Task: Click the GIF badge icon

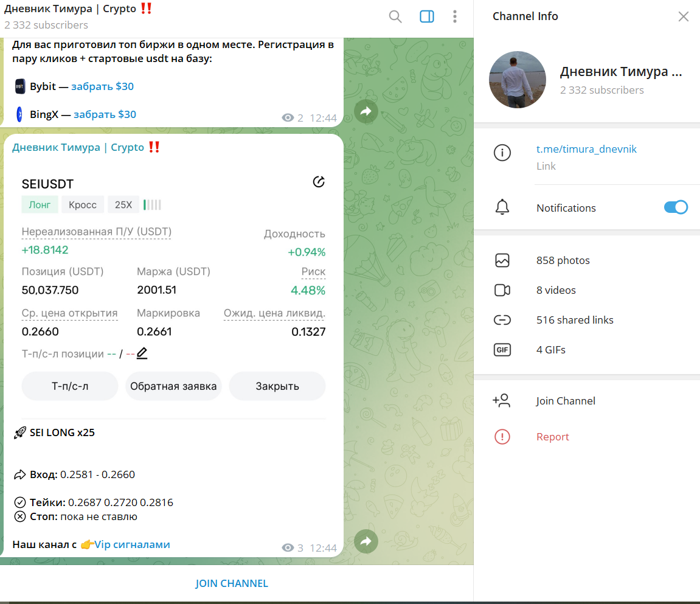Action: click(x=502, y=350)
